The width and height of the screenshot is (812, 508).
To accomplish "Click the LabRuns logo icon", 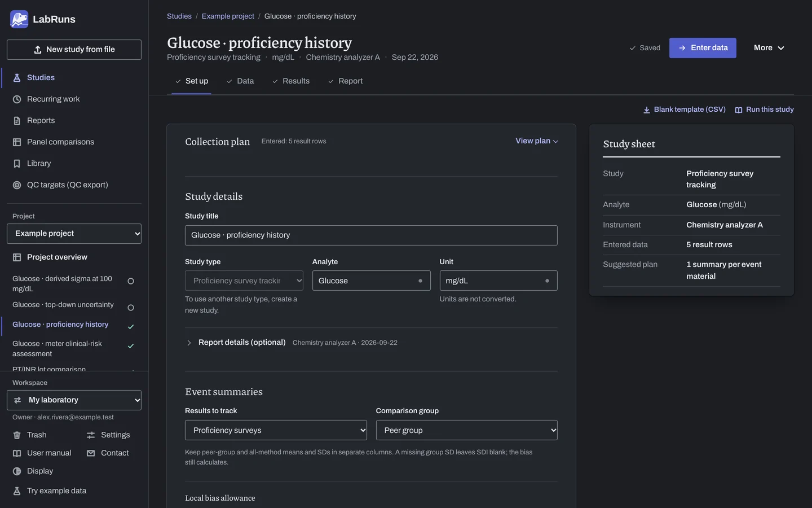I will (x=19, y=19).
